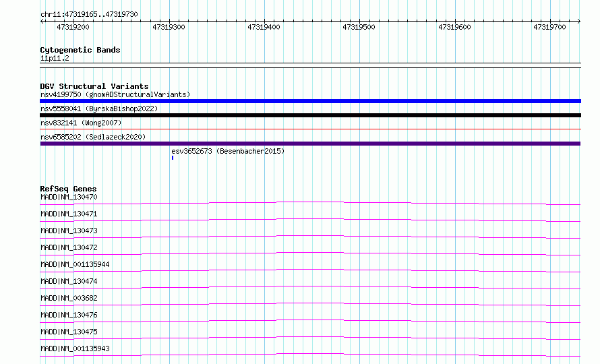Open variant nsv832141 Wong2007 label
Image resolution: width=600 pixels, height=364 pixels.
pyautogui.click(x=81, y=123)
